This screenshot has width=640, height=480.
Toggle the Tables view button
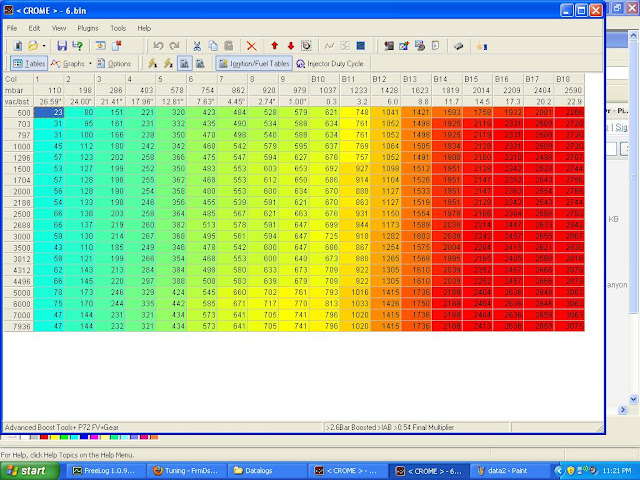click(x=28, y=63)
